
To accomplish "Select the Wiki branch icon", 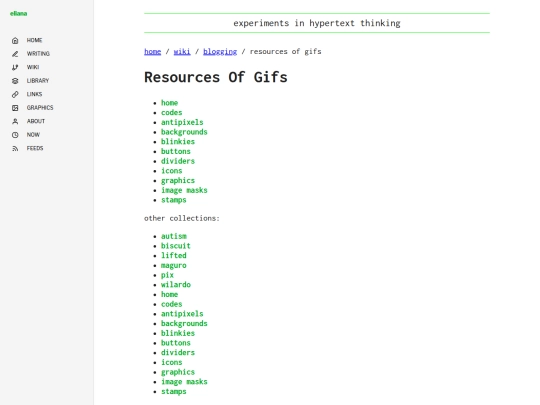I will [x=15, y=68].
